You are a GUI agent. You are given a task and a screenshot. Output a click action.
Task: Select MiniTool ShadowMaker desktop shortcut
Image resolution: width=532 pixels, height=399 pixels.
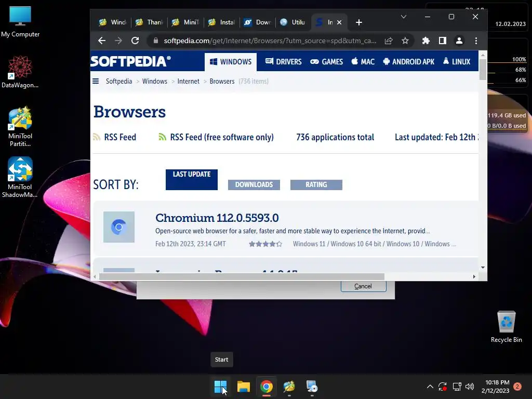tap(20, 178)
